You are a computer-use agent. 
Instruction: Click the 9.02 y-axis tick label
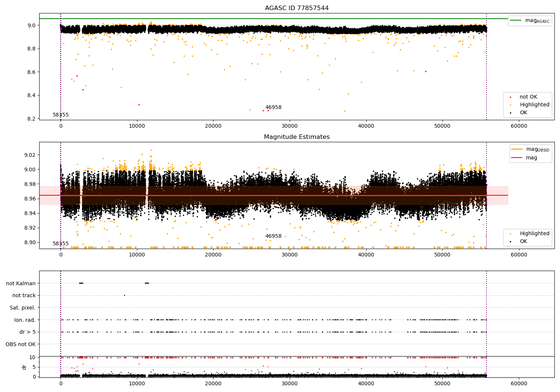click(x=30, y=155)
